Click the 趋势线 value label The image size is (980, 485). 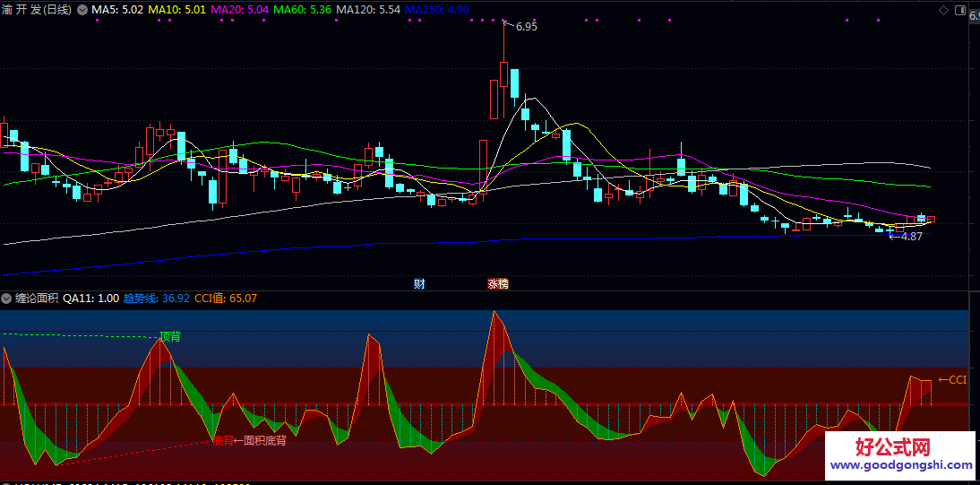click(x=156, y=299)
